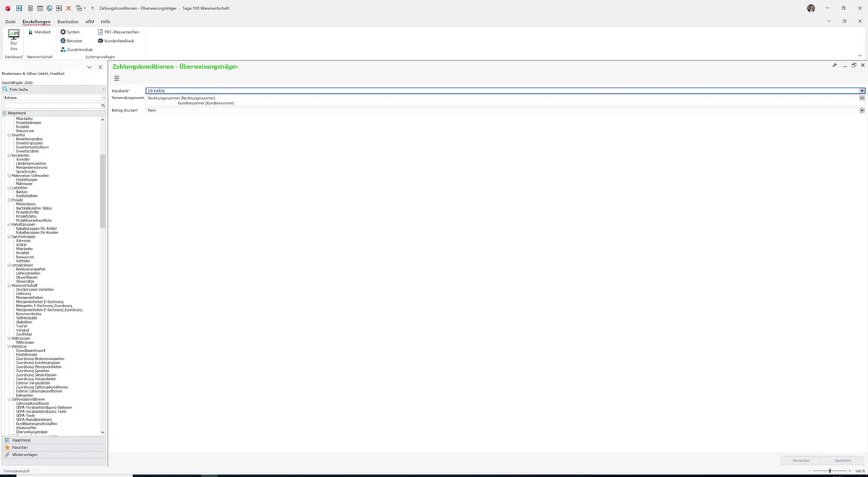Open the Wiedervorlagen paperclip section
This screenshot has height=477, width=868.
pos(54,455)
